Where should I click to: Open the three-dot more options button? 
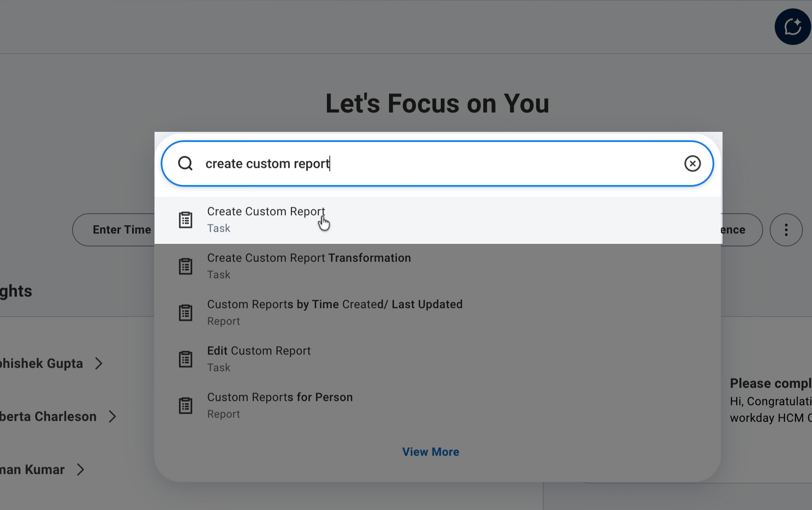(786, 230)
